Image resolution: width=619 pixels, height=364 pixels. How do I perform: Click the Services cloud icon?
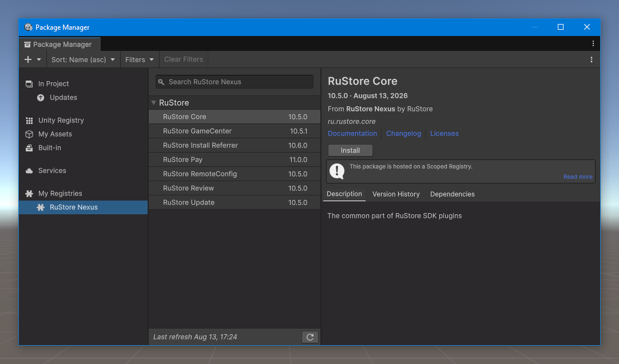click(29, 171)
